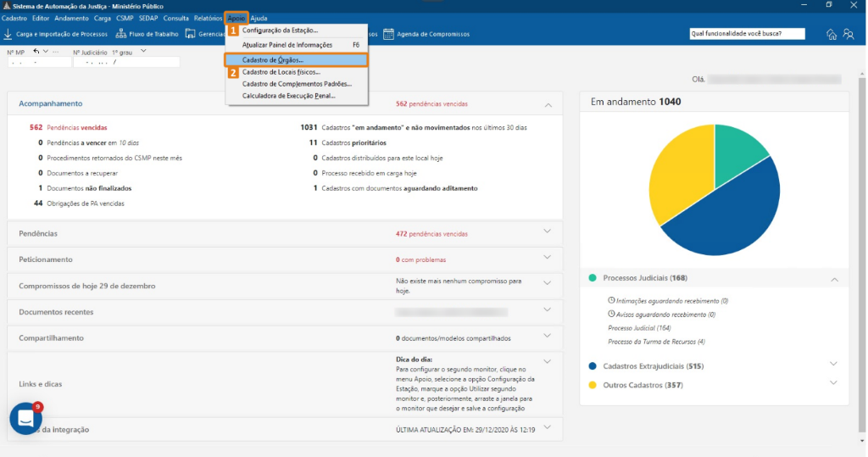Click the clock icon for Intimações aguardando recebimento
Image resolution: width=868 pixels, height=457 pixels.
tap(611, 300)
